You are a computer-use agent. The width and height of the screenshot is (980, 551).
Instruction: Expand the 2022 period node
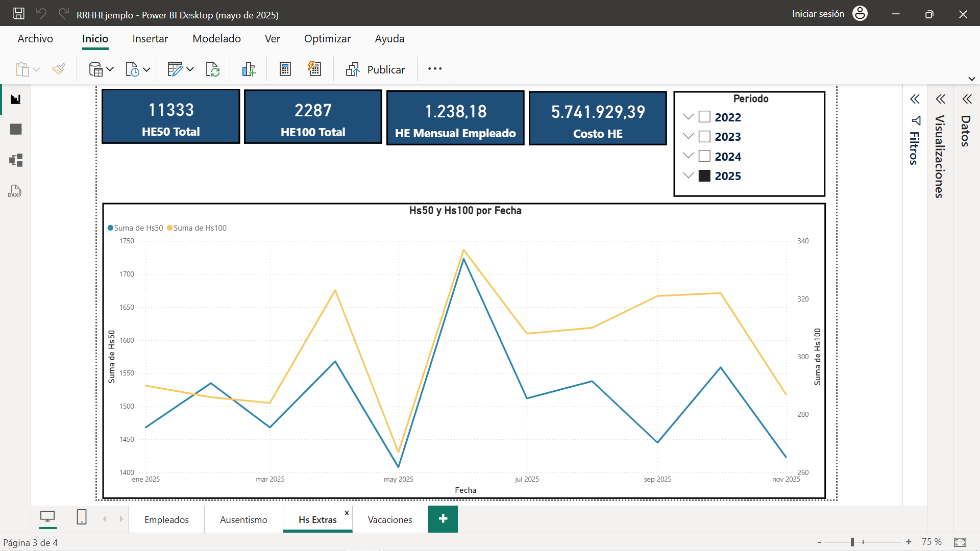688,117
